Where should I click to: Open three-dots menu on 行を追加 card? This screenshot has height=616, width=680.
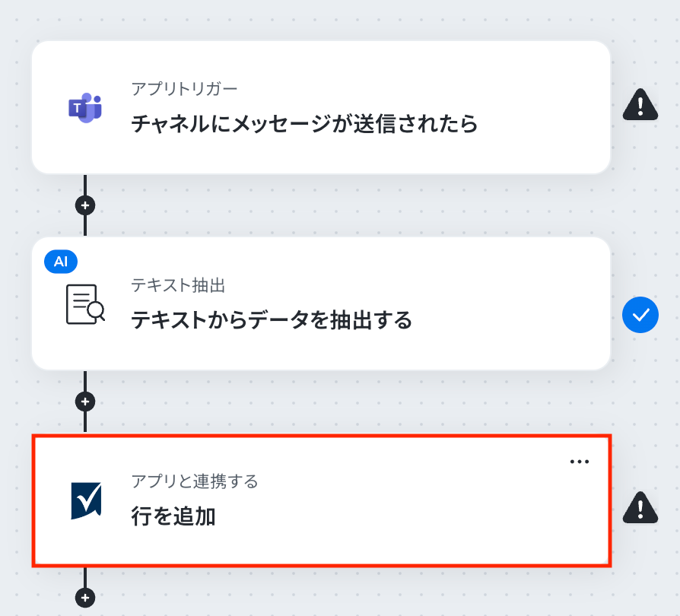pos(580,462)
